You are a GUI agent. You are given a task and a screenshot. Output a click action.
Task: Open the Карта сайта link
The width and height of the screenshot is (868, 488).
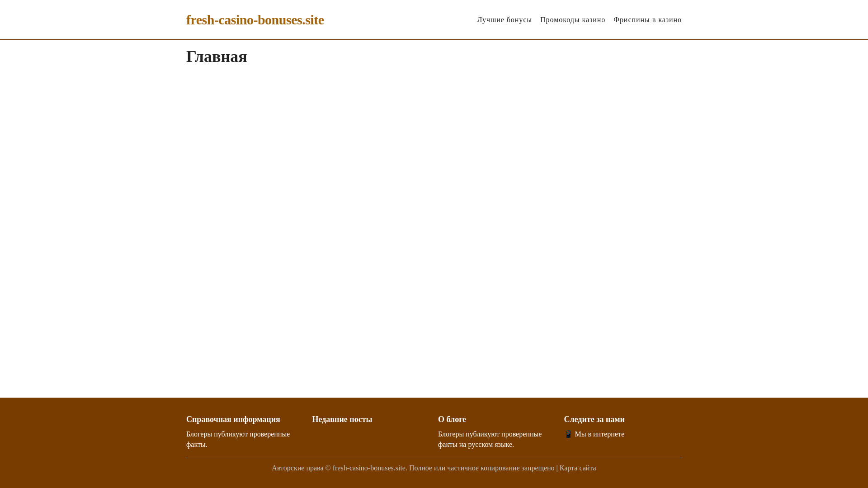pyautogui.click(x=578, y=468)
